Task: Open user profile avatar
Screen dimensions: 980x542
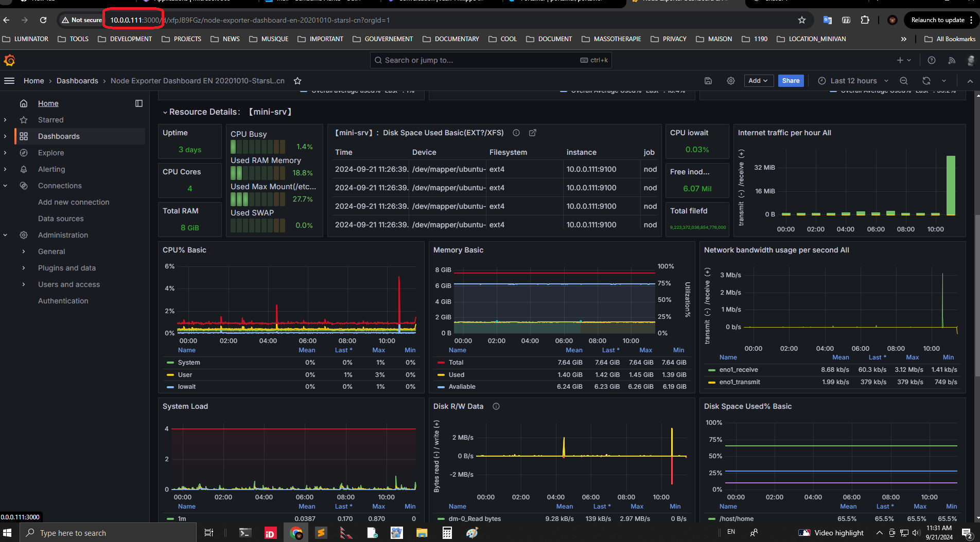Action: (971, 60)
